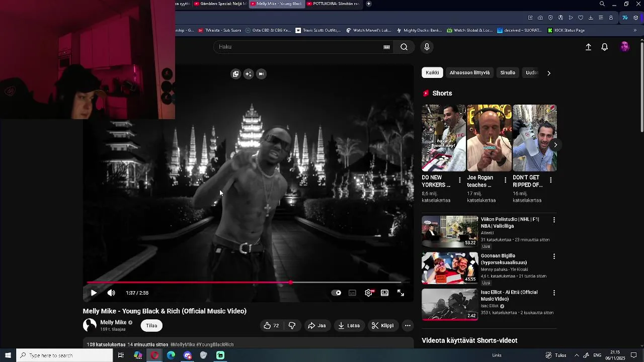Start voice search with the microphone
Image resolution: width=644 pixels, height=362 pixels.
click(x=427, y=47)
